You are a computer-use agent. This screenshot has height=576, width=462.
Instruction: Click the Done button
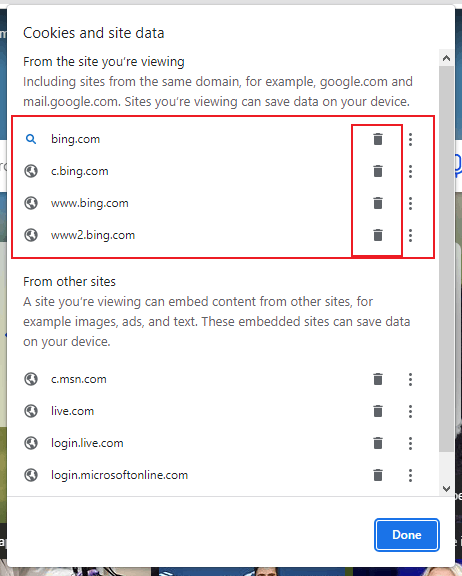click(x=407, y=534)
